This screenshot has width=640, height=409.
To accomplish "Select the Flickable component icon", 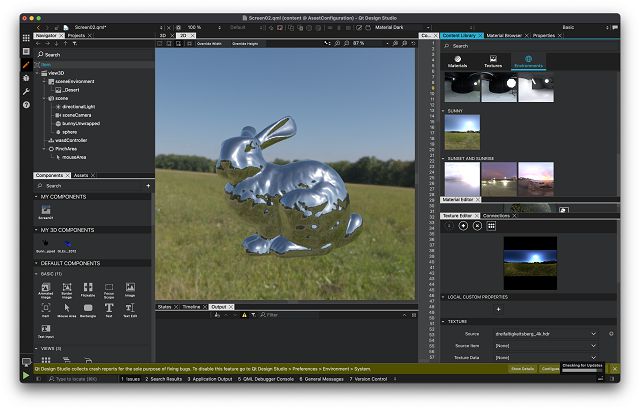I will click(x=87, y=288).
